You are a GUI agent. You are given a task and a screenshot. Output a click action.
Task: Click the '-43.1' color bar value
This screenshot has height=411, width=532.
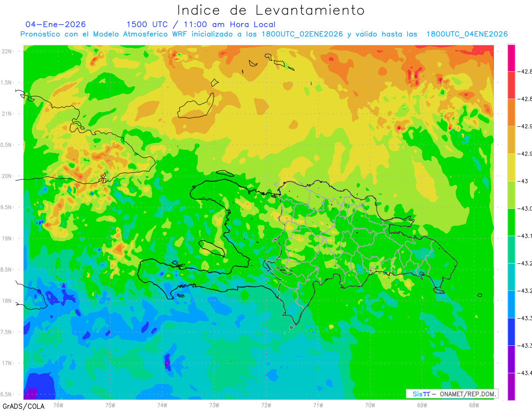pyautogui.click(x=526, y=236)
